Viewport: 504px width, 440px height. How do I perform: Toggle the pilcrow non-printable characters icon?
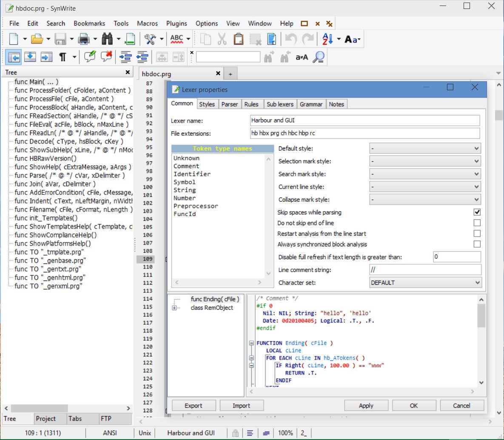pyautogui.click(x=63, y=57)
